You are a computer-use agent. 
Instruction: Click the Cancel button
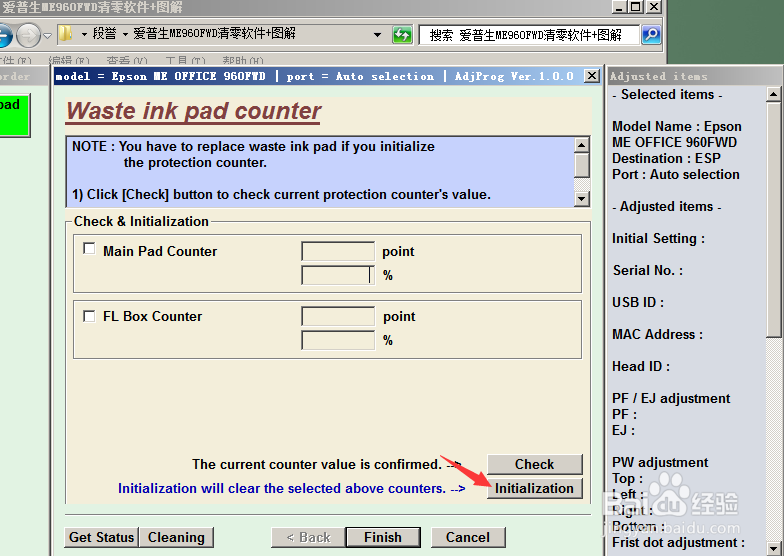[468, 537]
